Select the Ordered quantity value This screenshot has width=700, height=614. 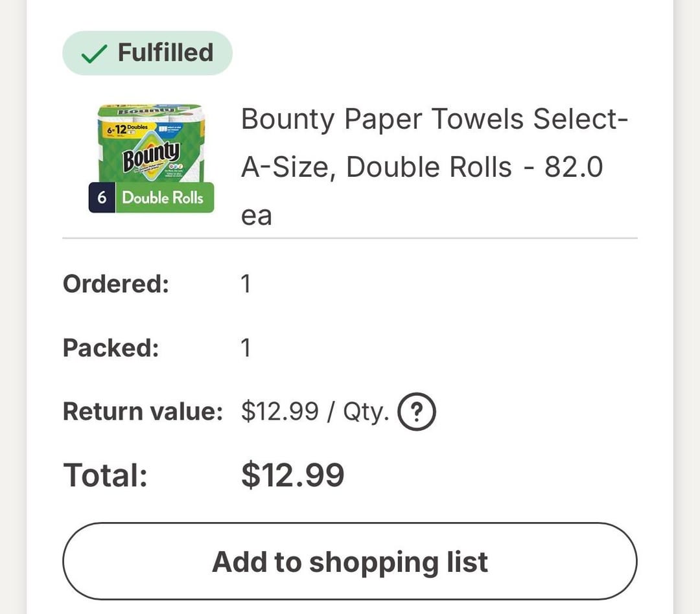[x=246, y=284]
